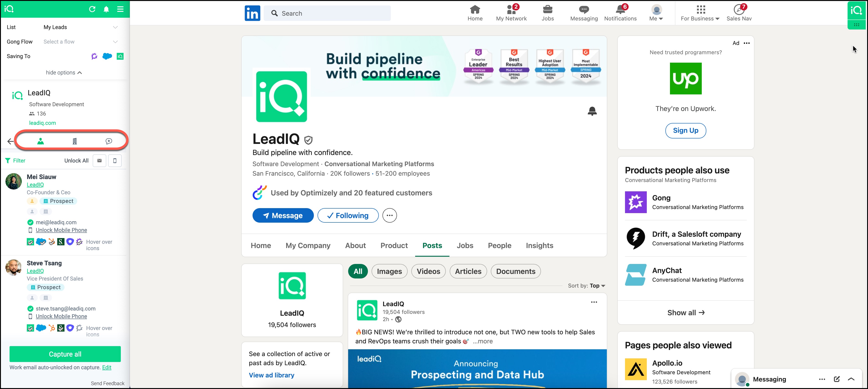
Task: Unlock Mobile Phone for Mei Siauw
Action: click(x=61, y=230)
